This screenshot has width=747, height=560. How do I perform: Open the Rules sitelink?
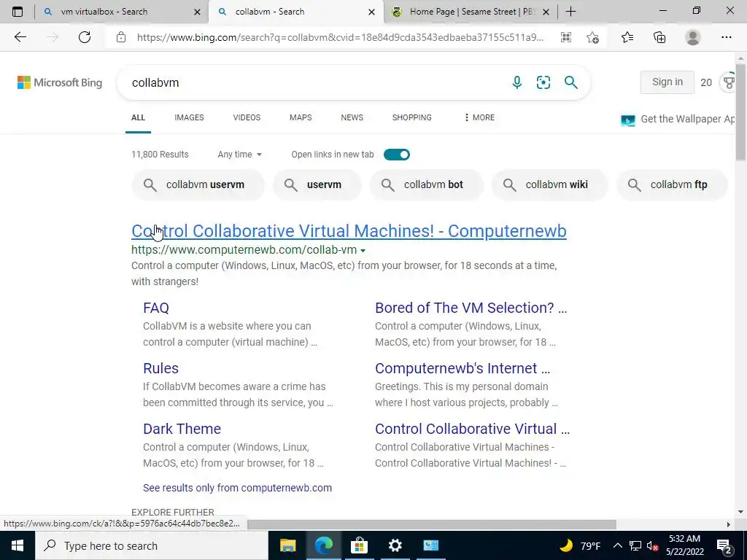click(161, 368)
